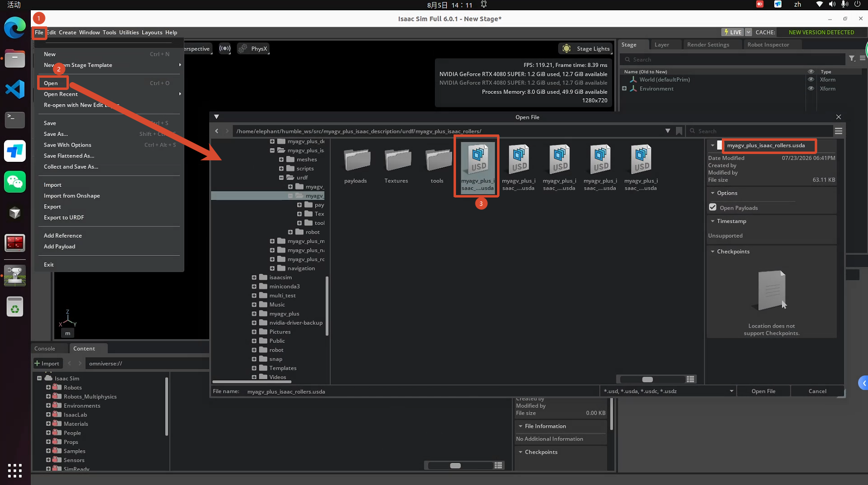This screenshot has width=868, height=485.
Task: Switch to the Layer tab
Action: pos(662,44)
